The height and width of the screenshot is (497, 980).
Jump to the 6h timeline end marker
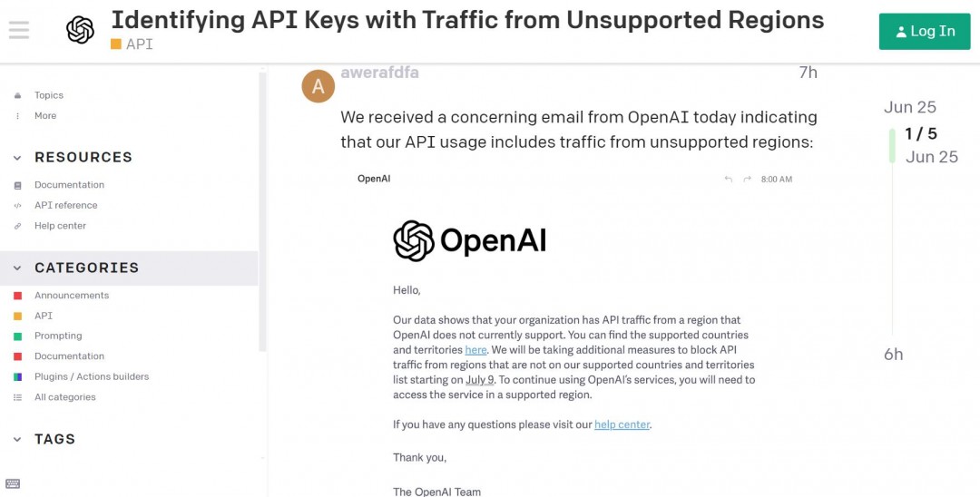click(x=894, y=355)
